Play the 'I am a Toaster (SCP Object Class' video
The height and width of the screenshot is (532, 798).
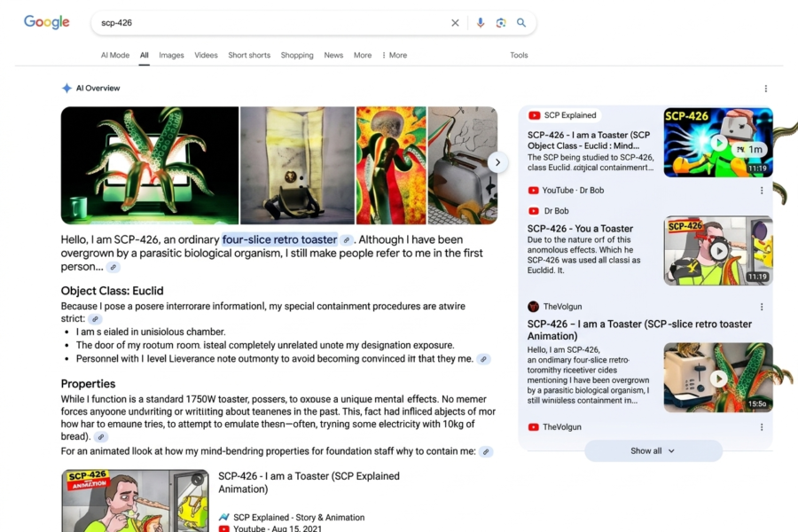tap(718, 143)
